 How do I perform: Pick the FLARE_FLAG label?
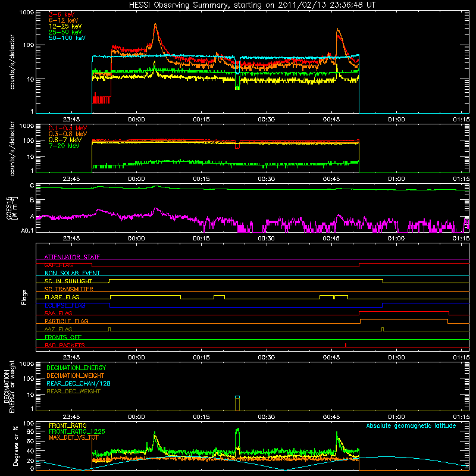point(62,297)
